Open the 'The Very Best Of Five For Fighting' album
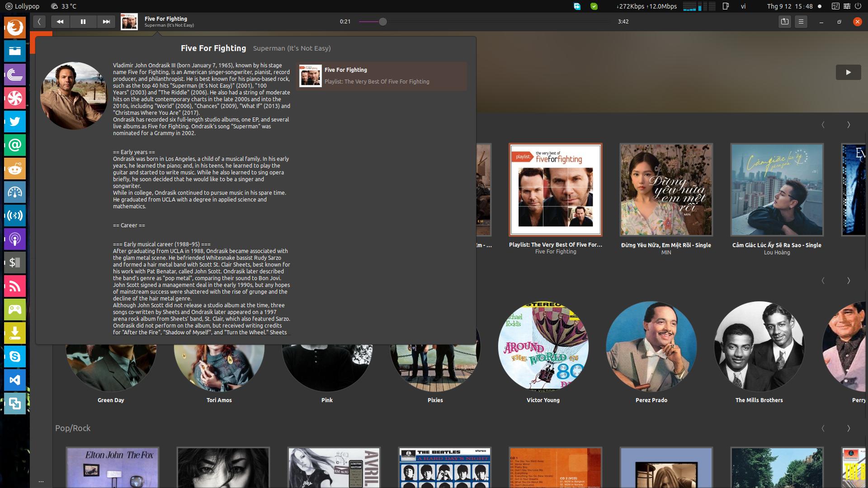The image size is (868, 488). click(x=556, y=190)
